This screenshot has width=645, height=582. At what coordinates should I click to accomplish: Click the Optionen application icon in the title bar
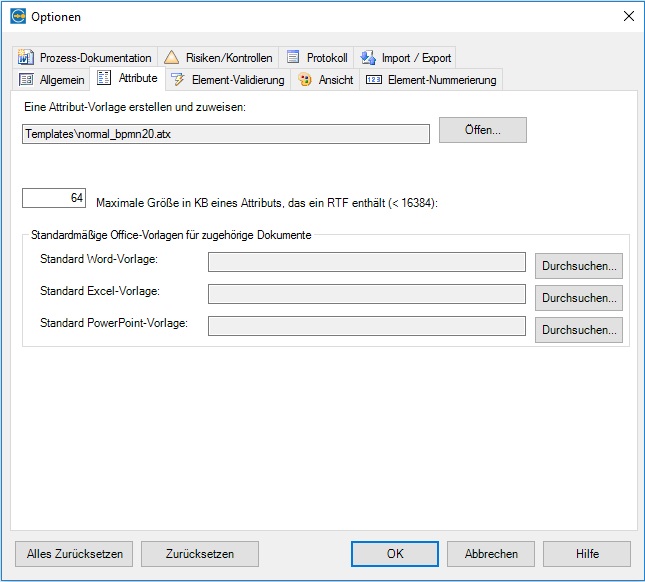pos(18,16)
